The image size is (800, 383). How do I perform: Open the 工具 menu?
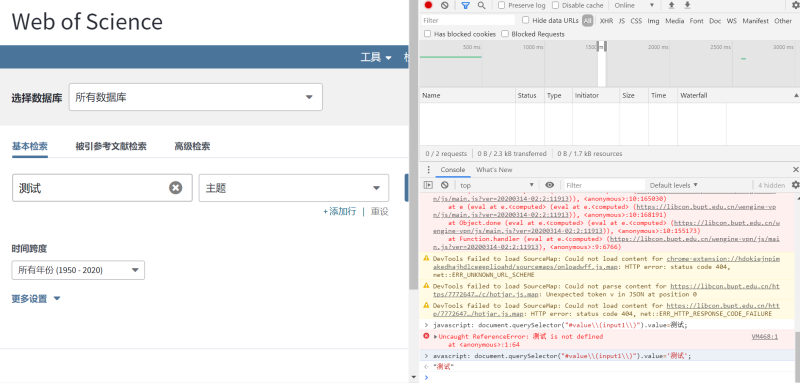pyautogui.click(x=376, y=57)
